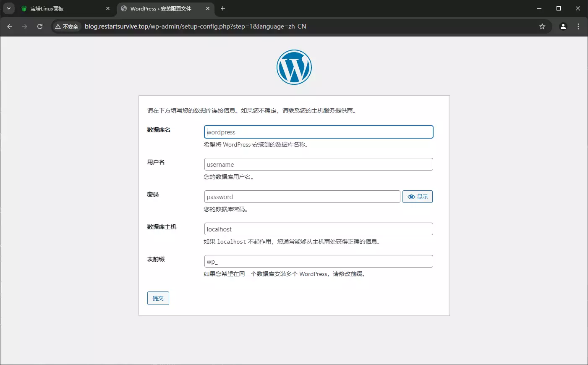Screen dimensions: 588x365
Task: Bookmark this page with the star icon
Action: point(542,26)
